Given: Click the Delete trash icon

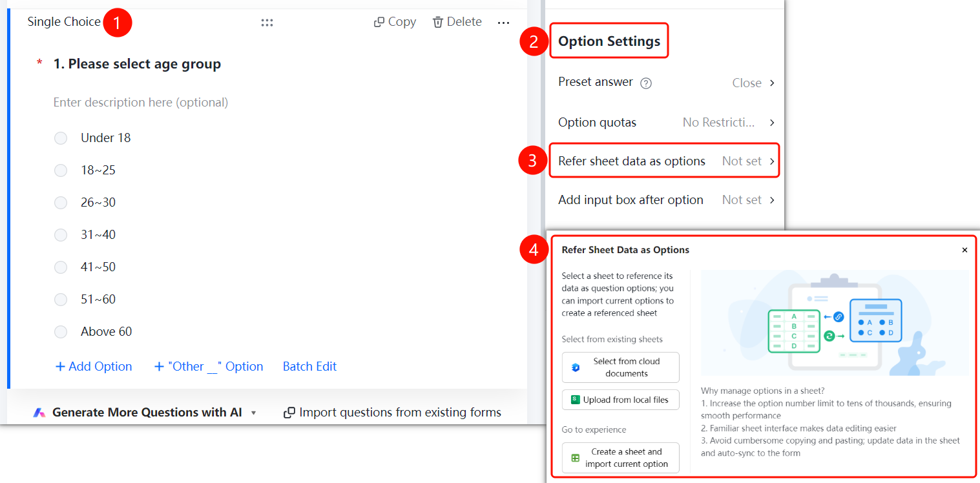Looking at the screenshot, I should pyautogui.click(x=438, y=22).
